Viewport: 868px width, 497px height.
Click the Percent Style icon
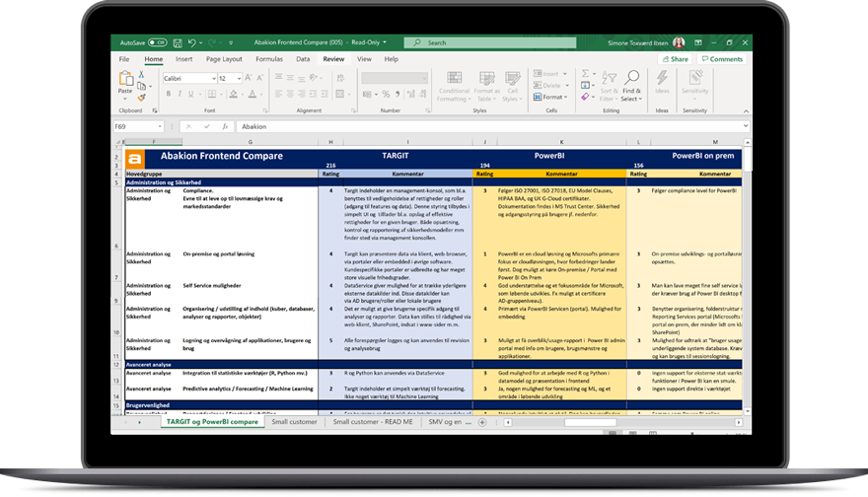click(386, 94)
